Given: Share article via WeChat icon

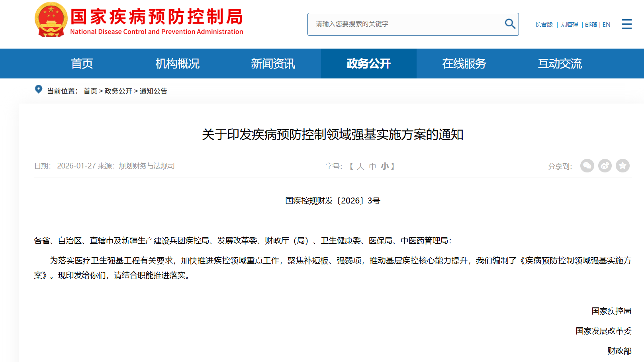Looking at the screenshot, I should [587, 166].
